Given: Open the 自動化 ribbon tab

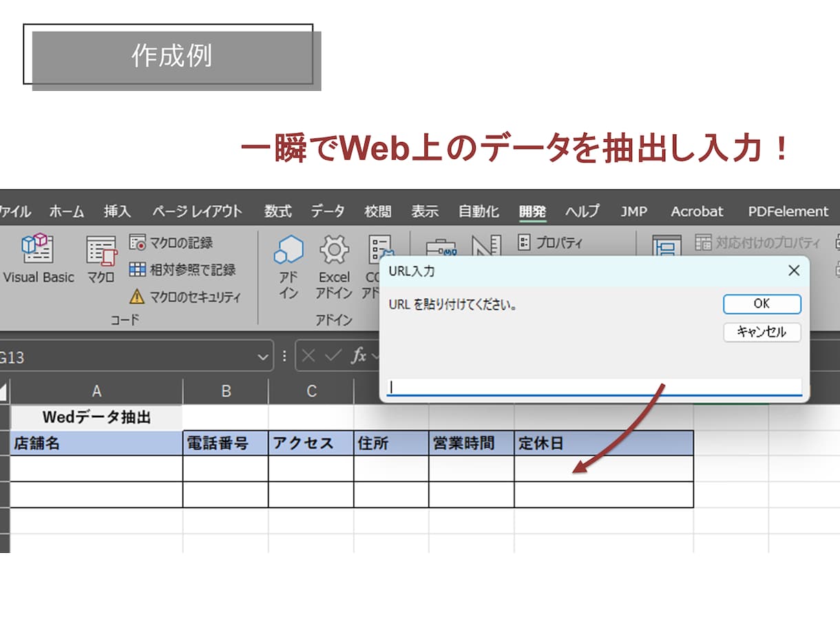Looking at the screenshot, I should tap(479, 211).
